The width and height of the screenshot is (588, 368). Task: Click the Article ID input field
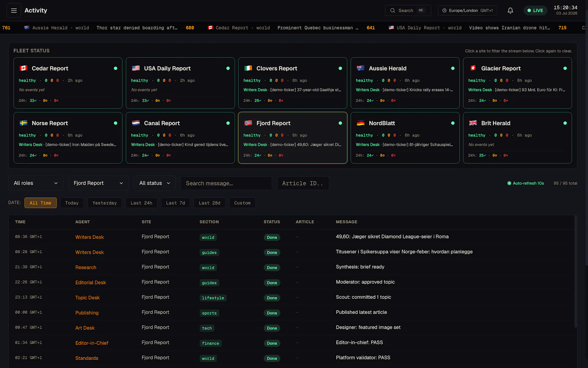pyautogui.click(x=303, y=183)
